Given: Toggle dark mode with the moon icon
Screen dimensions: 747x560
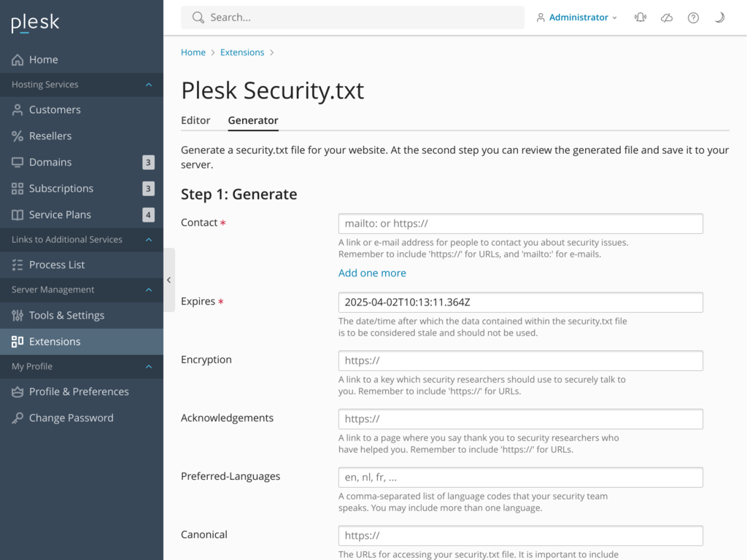Looking at the screenshot, I should point(719,17).
